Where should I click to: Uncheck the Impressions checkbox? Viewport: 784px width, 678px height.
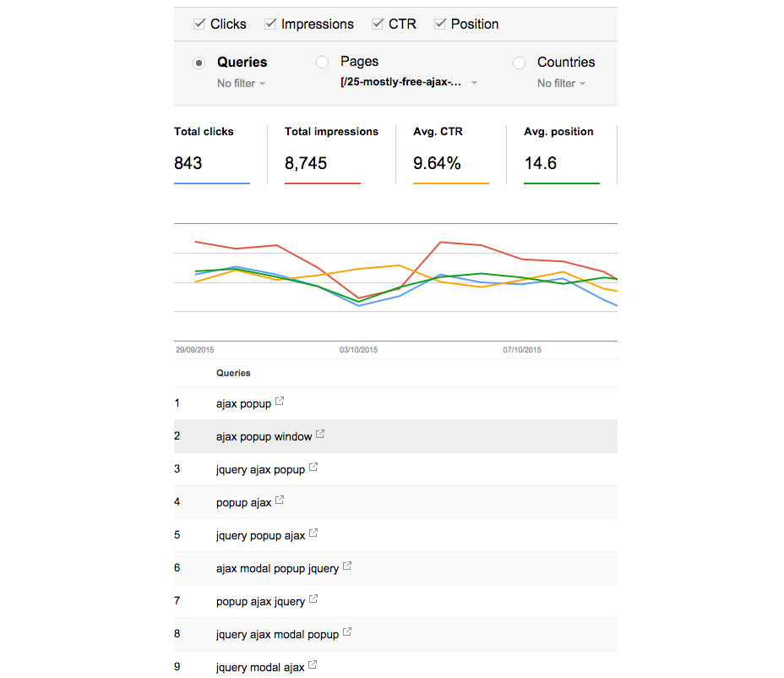[x=270, y=24]
